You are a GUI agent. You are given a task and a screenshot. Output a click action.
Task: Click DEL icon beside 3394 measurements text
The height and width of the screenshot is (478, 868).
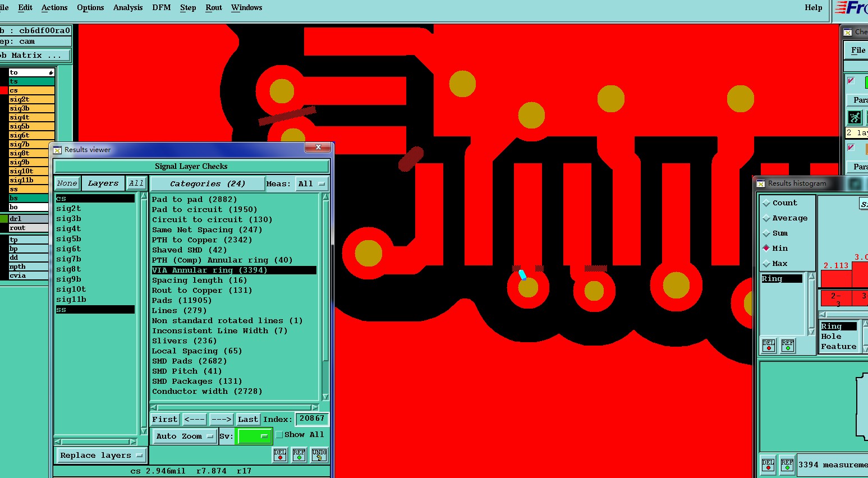(x=768, y=465)
